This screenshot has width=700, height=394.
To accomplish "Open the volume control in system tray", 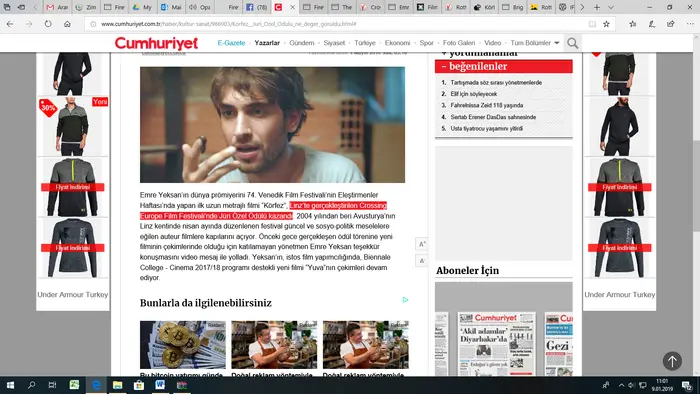I will tap(631, 385).
